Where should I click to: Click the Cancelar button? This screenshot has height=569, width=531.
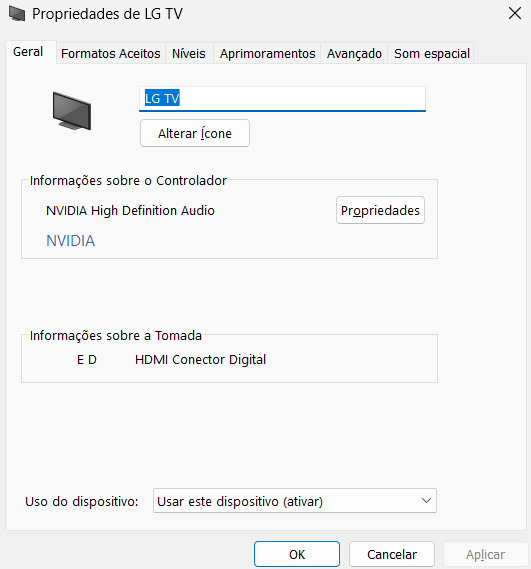pos(392,554)
